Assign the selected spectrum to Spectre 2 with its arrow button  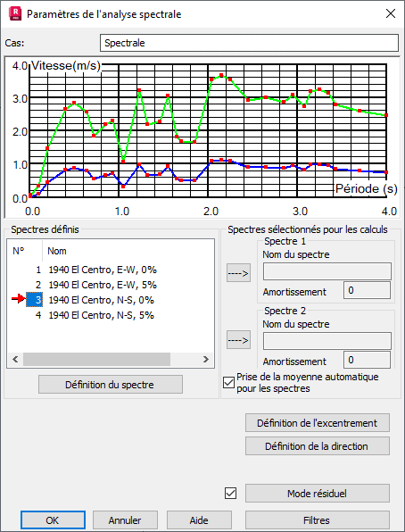238,339
